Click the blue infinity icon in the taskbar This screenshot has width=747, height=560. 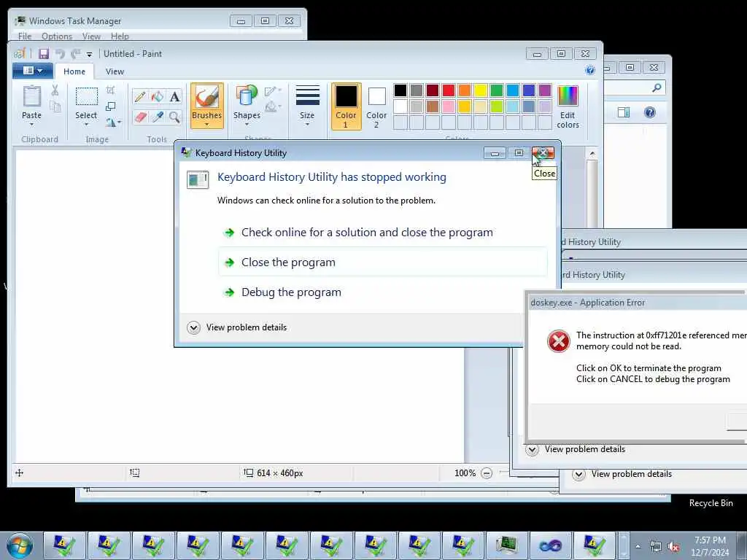[550, 545]
